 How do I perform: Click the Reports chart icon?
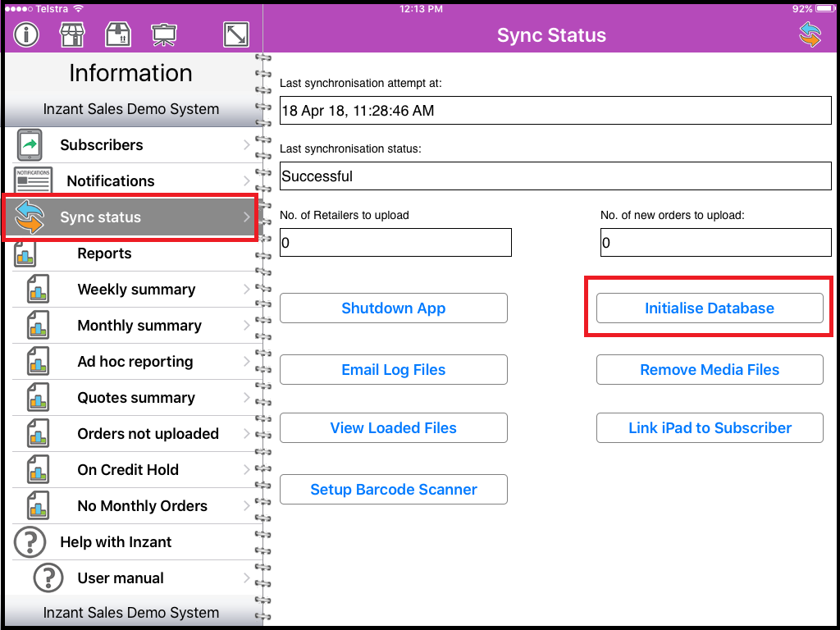pos(25,253)
